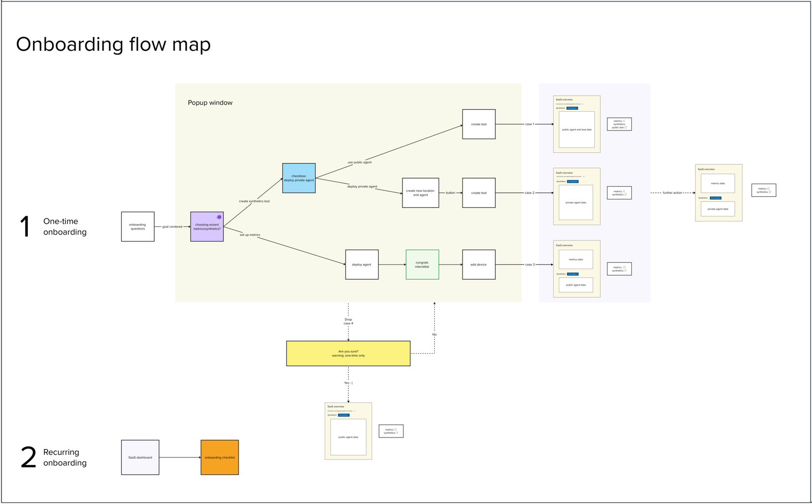Select the 'add device' node
Viewport: 812px width, 504px height.
pos(479,264)
